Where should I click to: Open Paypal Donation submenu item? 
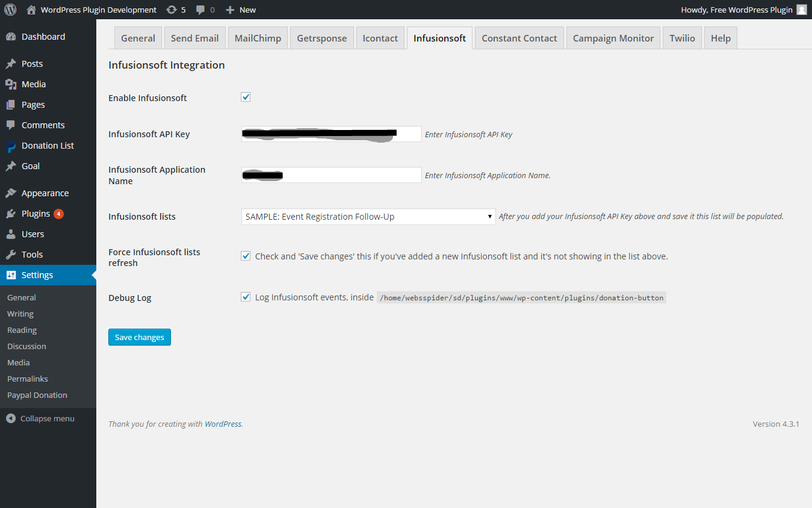click(37, 395)
